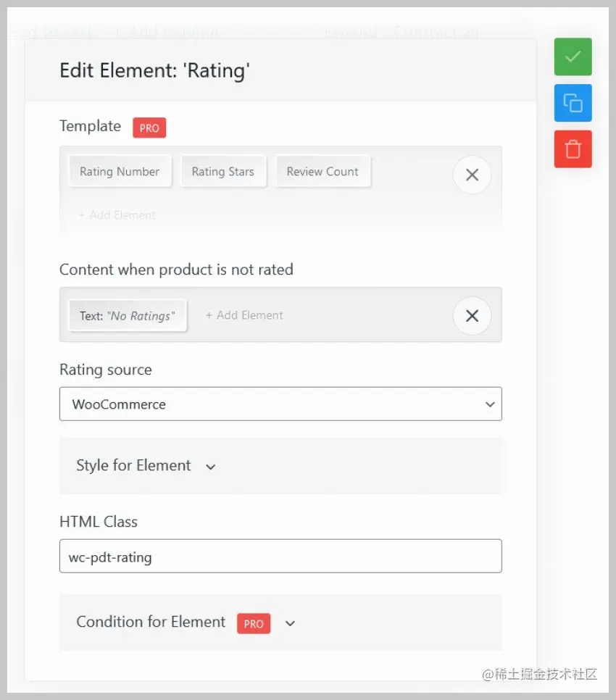Screen dimensions: 616x700
Task: Open the Rating source dropdown arrow
Action: coord(489,404)
